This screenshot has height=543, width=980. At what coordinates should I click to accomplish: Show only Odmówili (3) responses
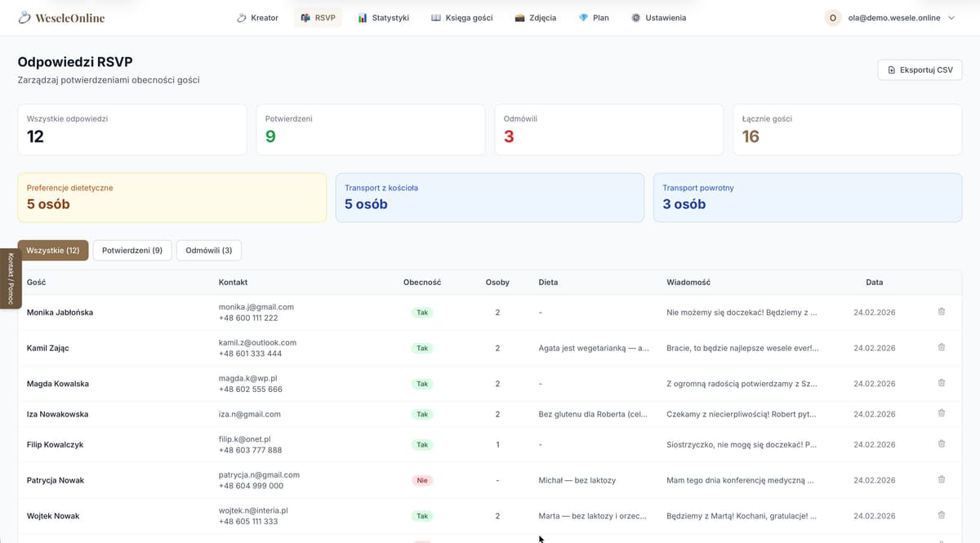(209, 251)
